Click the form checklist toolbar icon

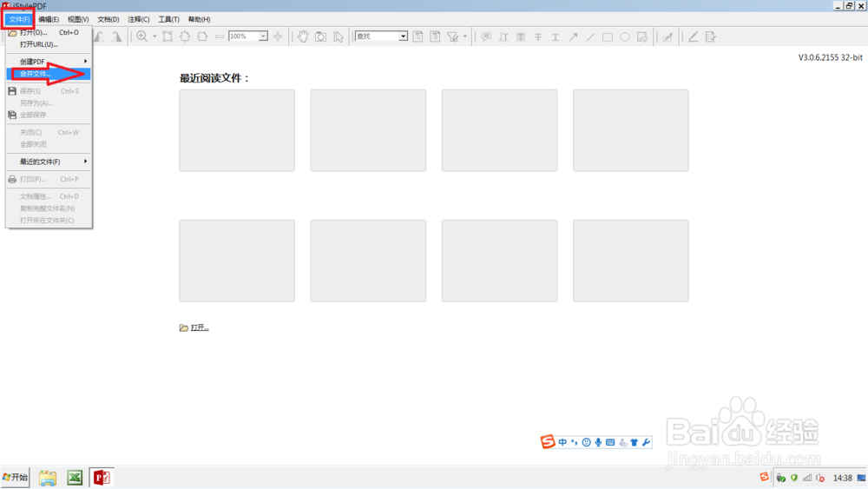click(711, 36)
